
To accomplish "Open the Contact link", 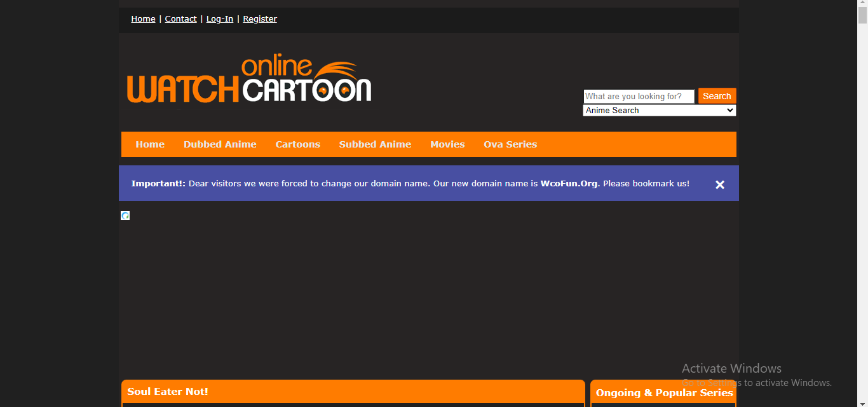I will [x=180, y=19].
